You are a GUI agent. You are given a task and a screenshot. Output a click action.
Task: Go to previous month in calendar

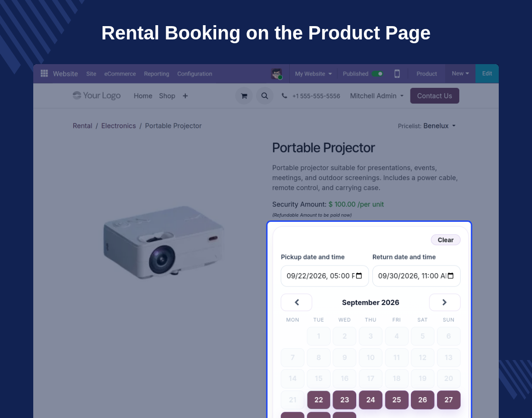click(296, 302)
